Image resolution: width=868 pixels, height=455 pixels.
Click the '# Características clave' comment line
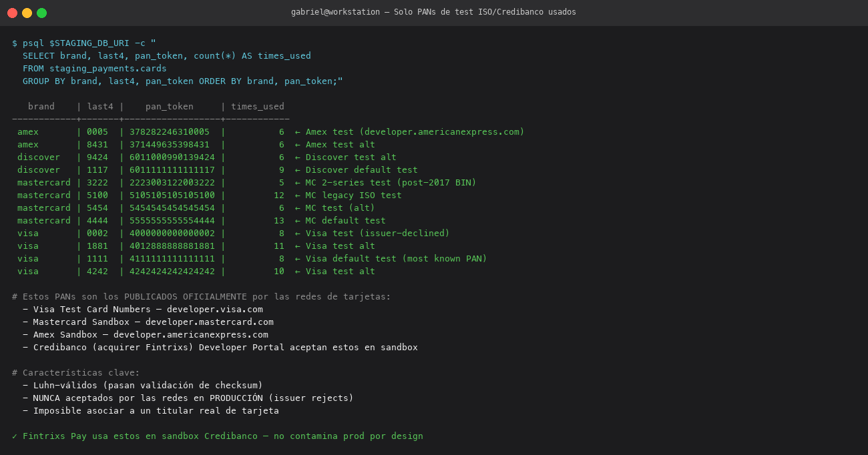tap(76, 373)
